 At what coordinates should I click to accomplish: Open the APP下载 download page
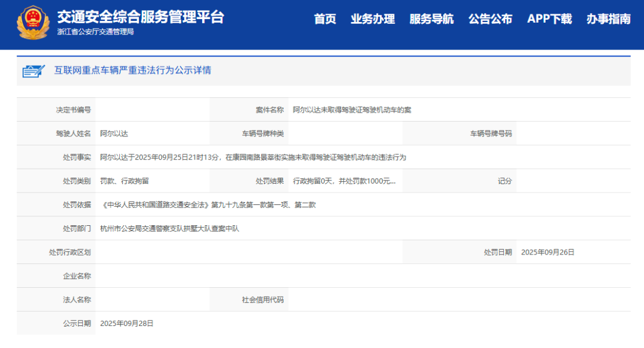point(549,19)
